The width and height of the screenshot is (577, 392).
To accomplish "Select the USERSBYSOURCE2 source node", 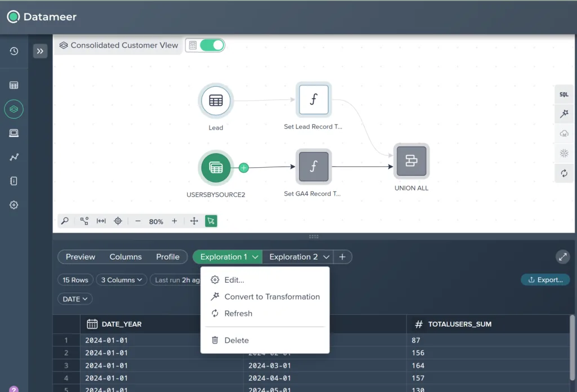I will pyautogui.click(x=216, y=168).
